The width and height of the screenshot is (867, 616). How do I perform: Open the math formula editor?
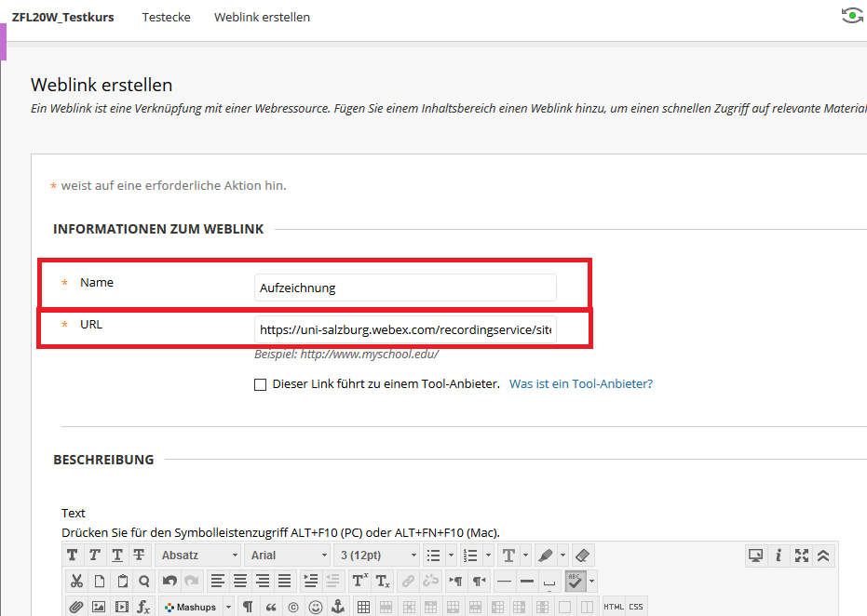tap(143, 608)
